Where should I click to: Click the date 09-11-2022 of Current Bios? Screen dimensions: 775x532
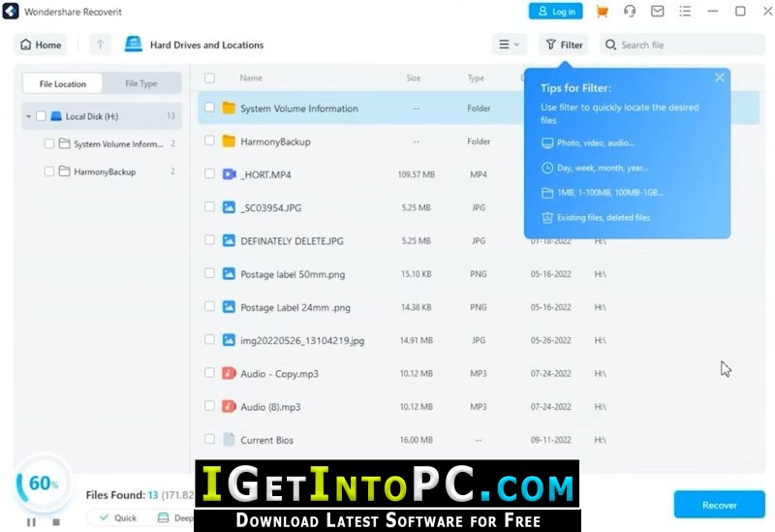tap(550, 440)
